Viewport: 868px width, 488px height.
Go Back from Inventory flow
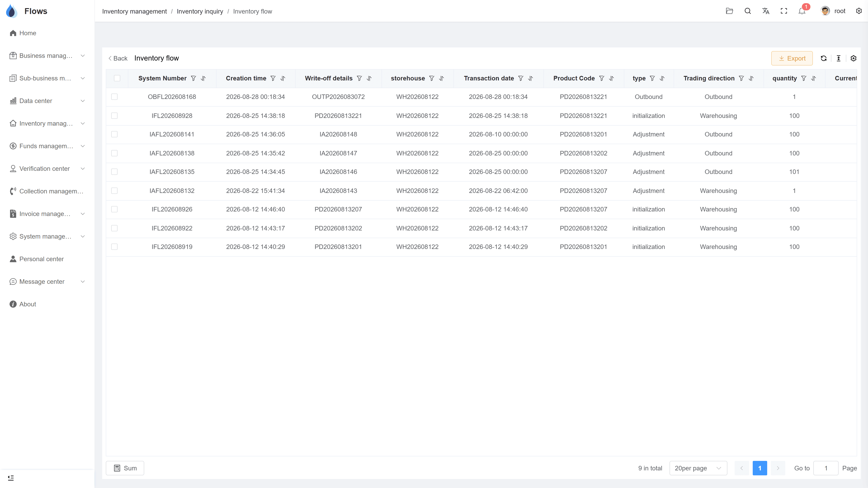[x=118, y=58]
